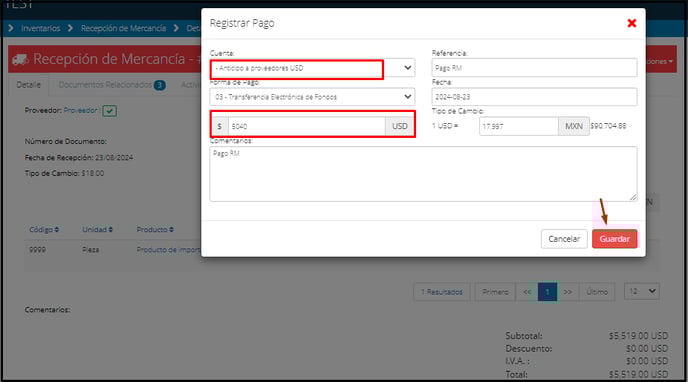688x382 pixels.
Task: Click the 9999 code cell in table
Action: coord(37,250)
